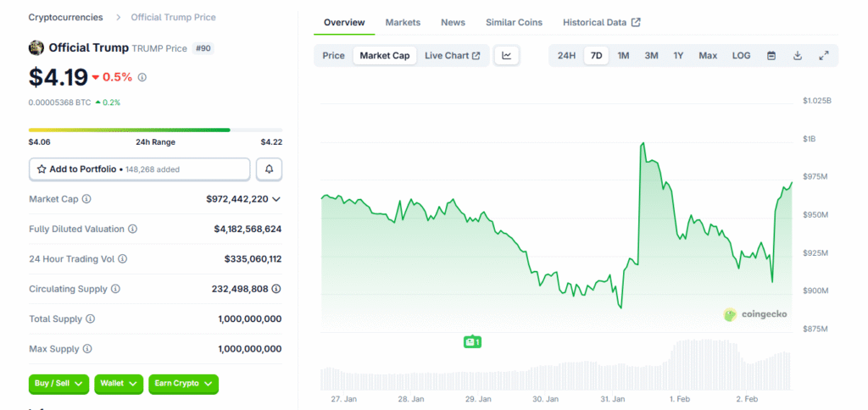868x410 pixels.
Task: Open the Buy / Sell dropdown
Action: click(x=58, y=384)
